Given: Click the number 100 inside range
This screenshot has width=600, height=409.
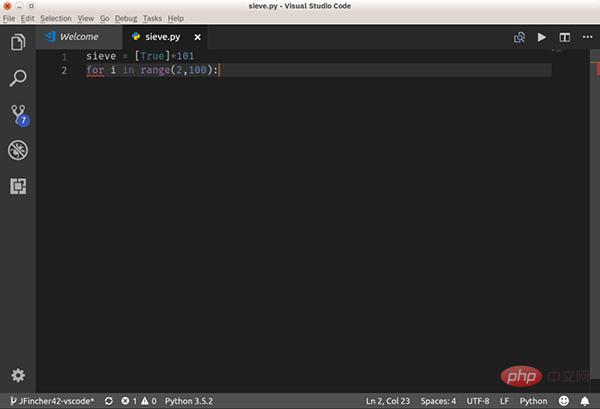Looking at the screenshot, I should (197, 70).
